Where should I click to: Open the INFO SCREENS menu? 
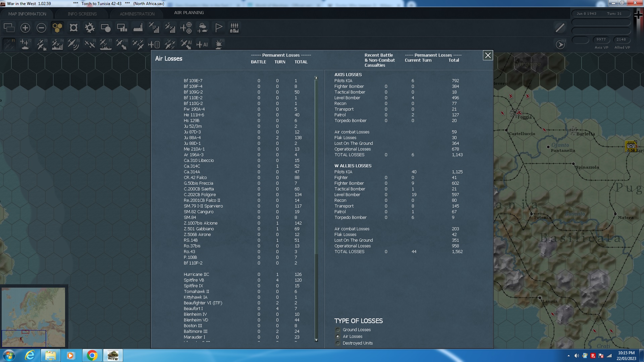click(x=82, y=14)
